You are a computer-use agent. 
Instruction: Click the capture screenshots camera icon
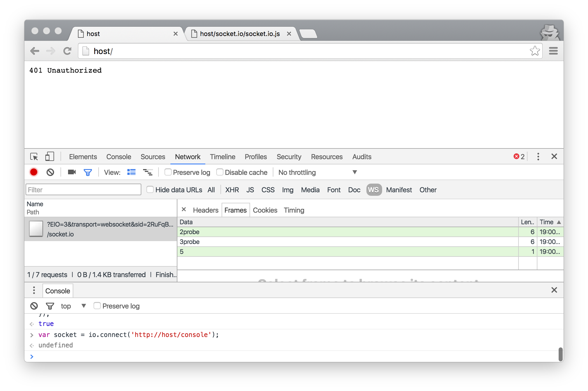[x=72, y=172]
